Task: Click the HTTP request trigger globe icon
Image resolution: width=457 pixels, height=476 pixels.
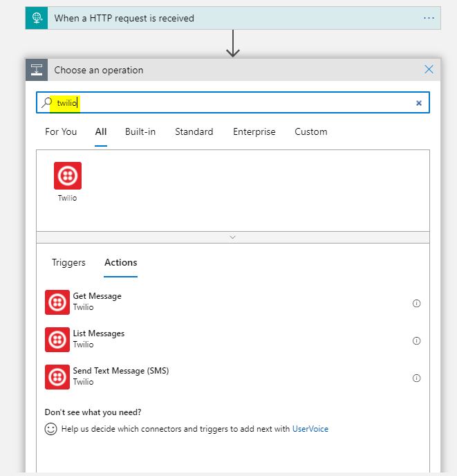Action: click(x=37, y=18)
